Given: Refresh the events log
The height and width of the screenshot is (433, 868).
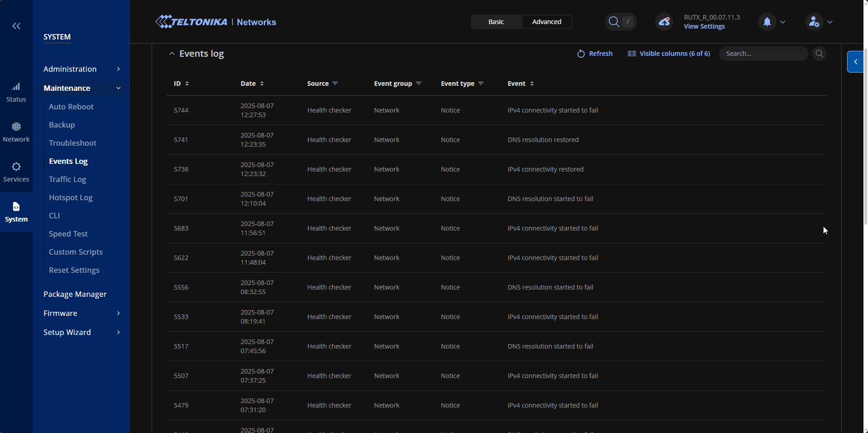Looking at the screenshot, I should click(595, 54).
